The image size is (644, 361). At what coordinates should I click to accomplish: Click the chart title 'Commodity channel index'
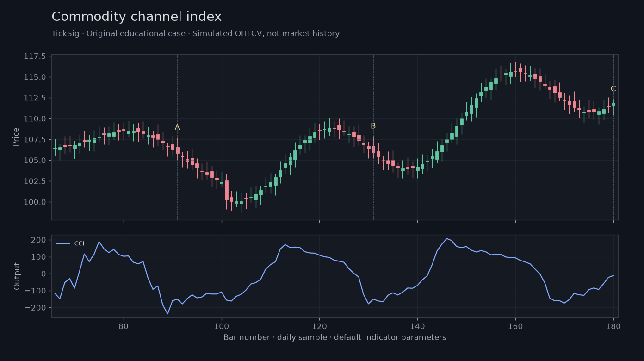click(136, 17)
